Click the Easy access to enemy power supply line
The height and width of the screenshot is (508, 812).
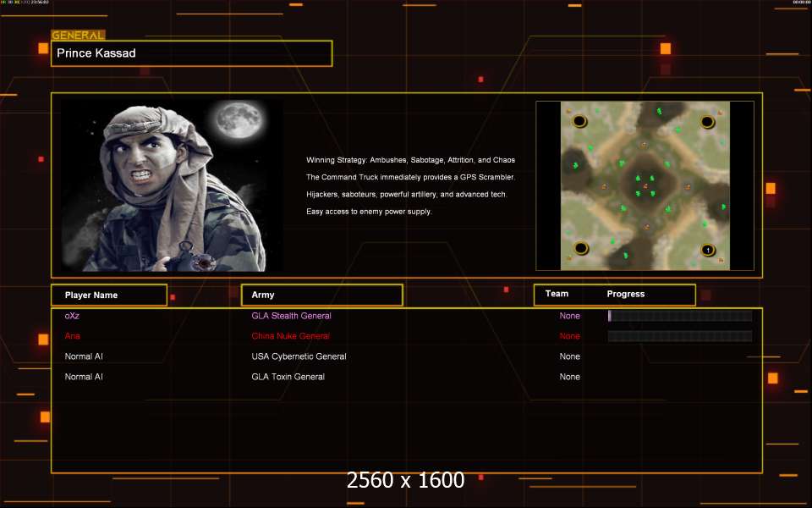[370, 212]
